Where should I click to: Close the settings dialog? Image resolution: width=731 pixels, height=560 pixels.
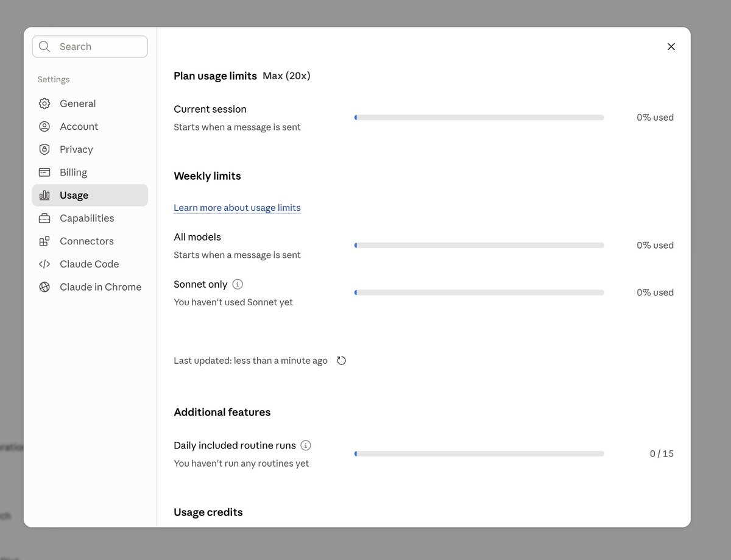point(671,46)
